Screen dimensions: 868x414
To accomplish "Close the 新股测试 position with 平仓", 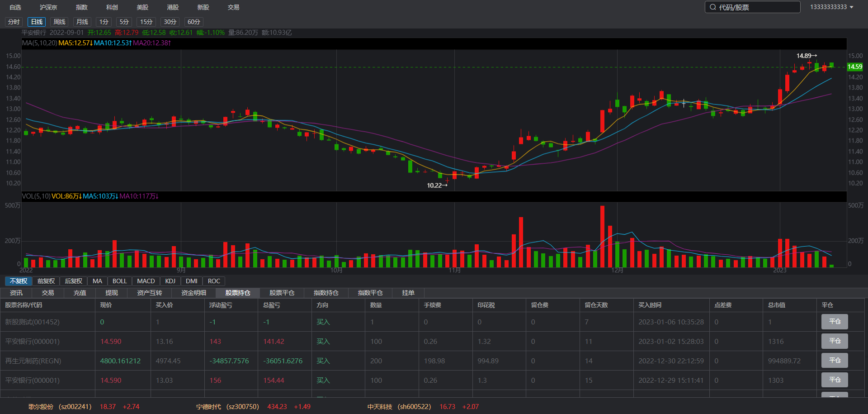I will pos(834,322).
